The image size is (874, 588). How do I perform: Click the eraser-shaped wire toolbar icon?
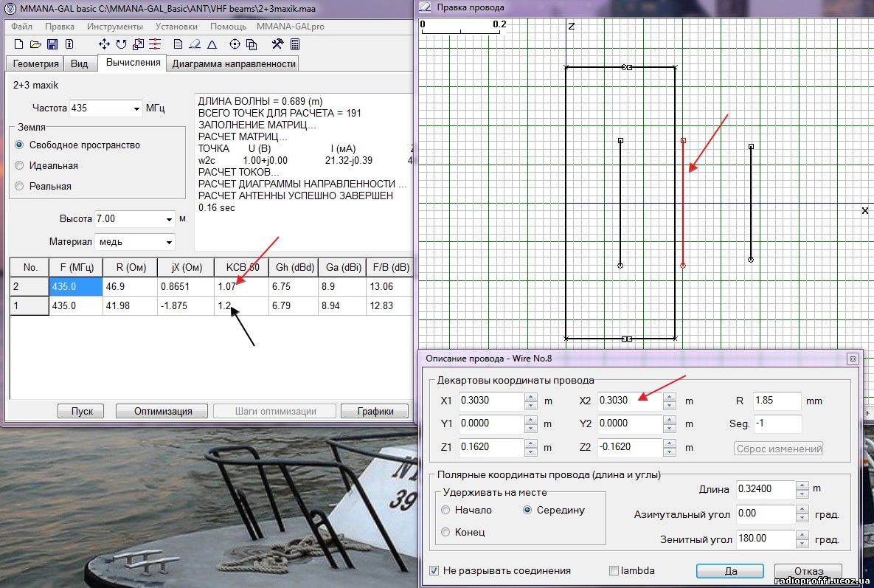pyautogui.click(x=195, y=44)
